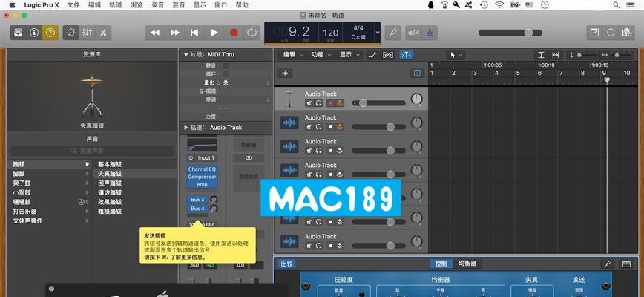Screen dimensions: 644x297
Task: Open the Inspector with the i icon
Action: pyautogui.click(x=34, y=33)
